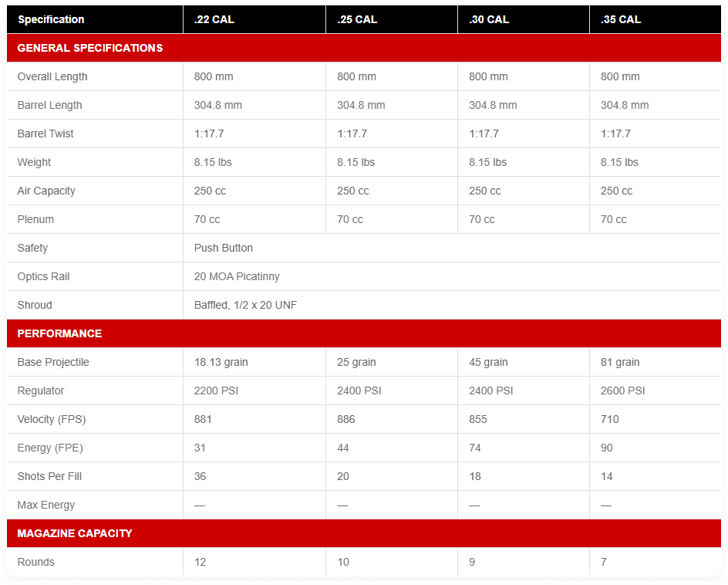The height and width of the screenshot is (585, 728).
Task: Click the 2600 PSI regulator value
Action: (x=622, y=391)
